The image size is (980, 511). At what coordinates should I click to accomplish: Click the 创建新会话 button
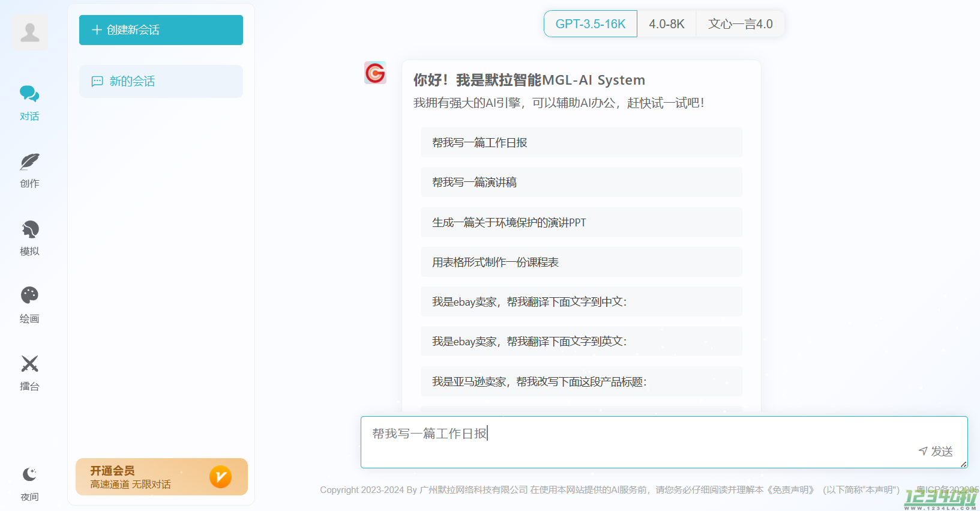coord(161,30)
